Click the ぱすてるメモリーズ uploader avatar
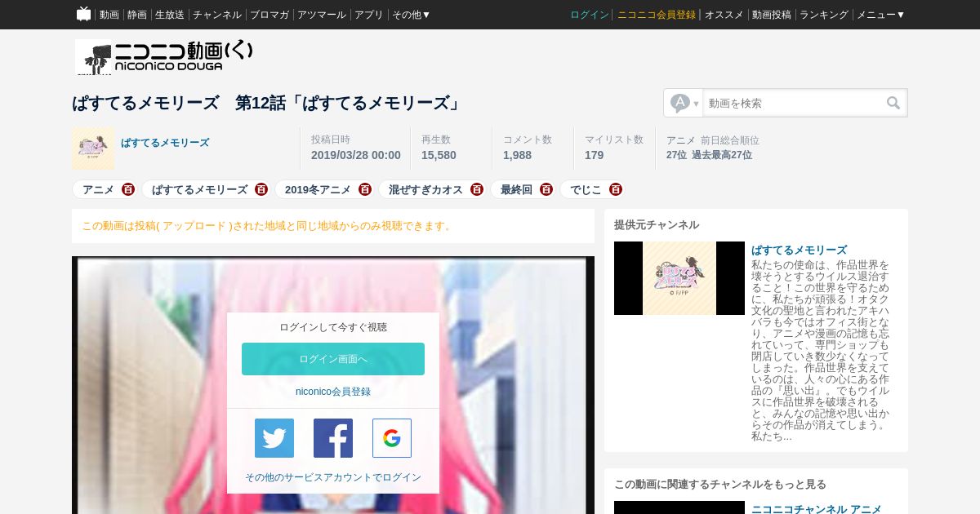 pos(93,148)
